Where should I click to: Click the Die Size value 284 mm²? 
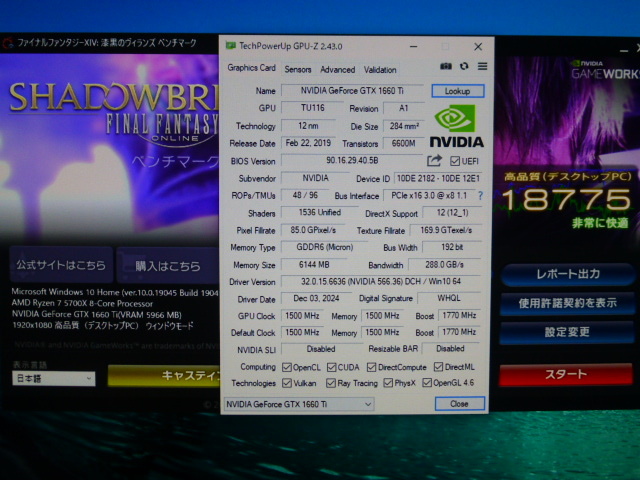pos(404,126)
